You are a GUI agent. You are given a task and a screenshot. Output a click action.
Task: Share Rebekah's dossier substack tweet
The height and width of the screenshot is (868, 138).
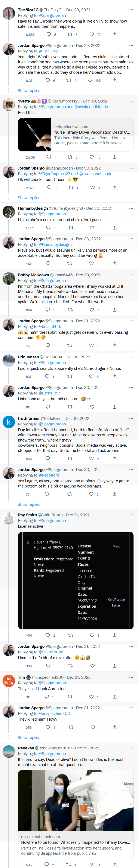(x=114, y=864)
